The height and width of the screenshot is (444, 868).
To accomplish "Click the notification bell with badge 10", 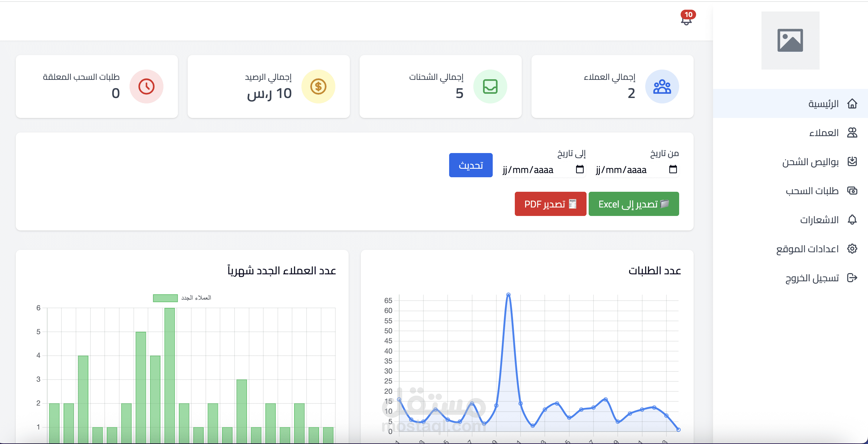I will coord(686,20).
